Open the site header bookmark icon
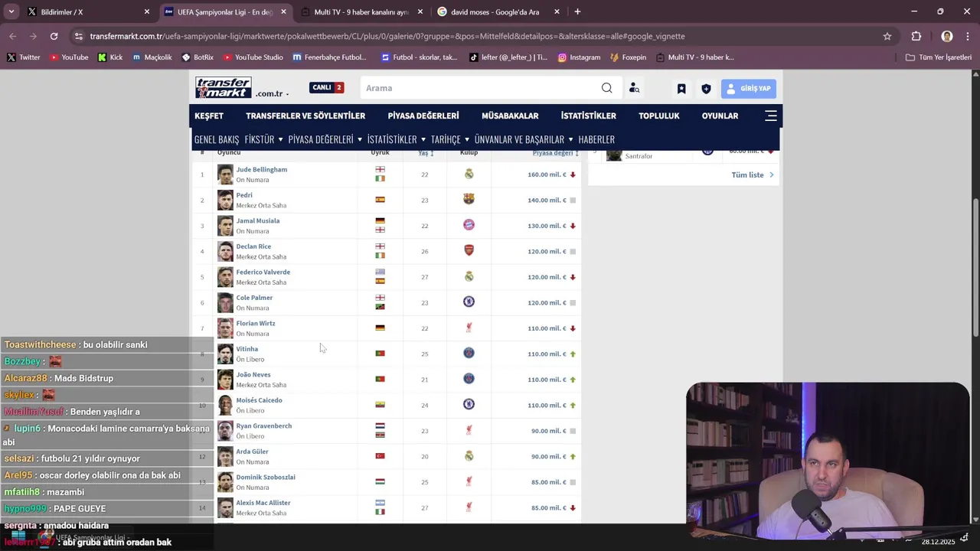This screenshot has height=551, width=980. [681, 89]
